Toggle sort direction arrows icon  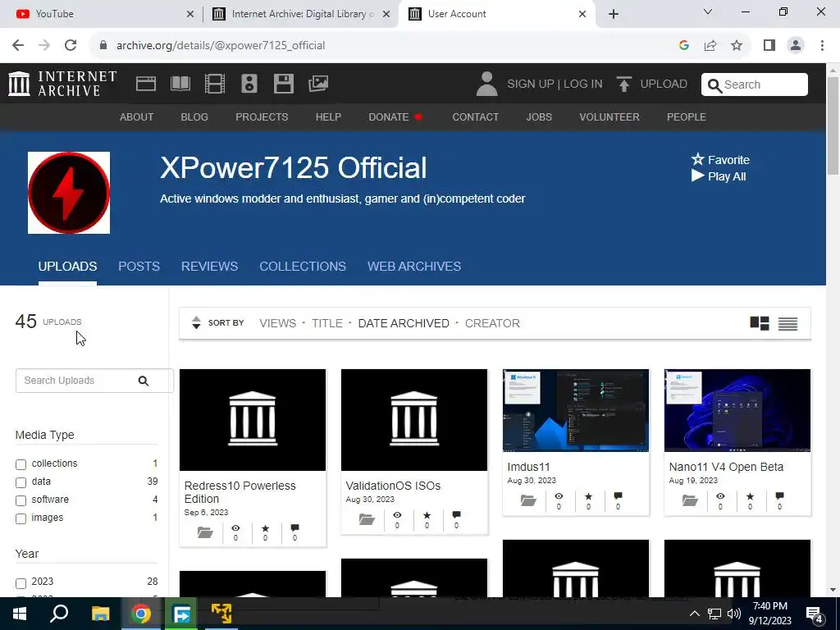[196, 322]
